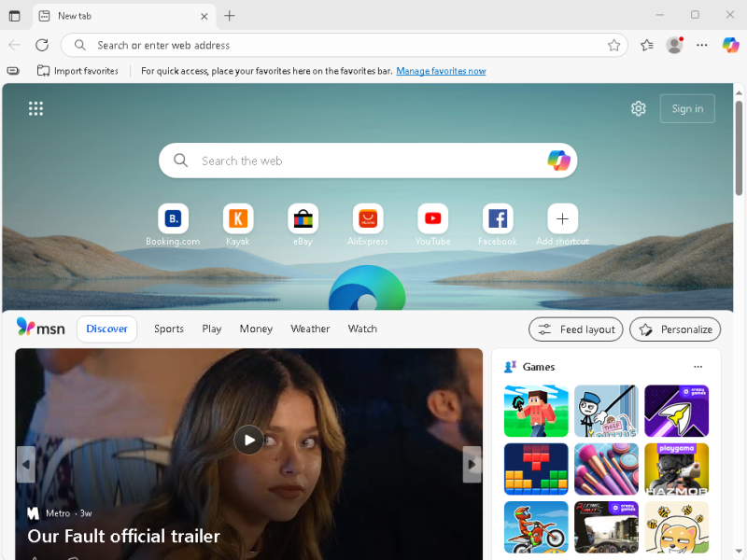The image size is (747, 560).
Task: Follow the Manage favorites now link
Action: [x=441, y=71]
